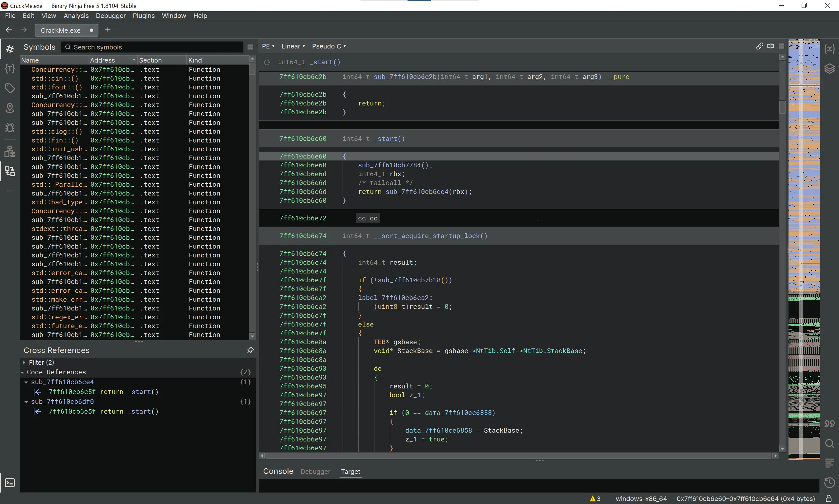The image size is (839, 504).
Task: Toggle the split pane icon
Action: 771,46
